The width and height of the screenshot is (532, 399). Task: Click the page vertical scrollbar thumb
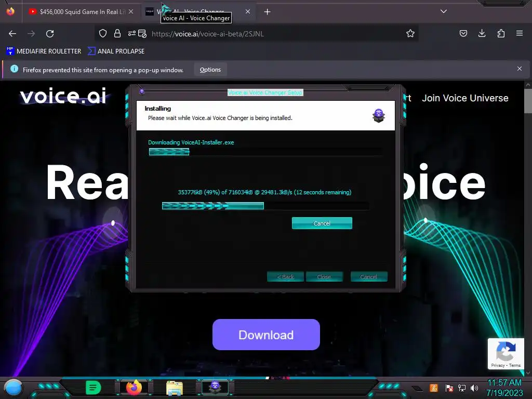pyautogui.click(x=528, y=101)
